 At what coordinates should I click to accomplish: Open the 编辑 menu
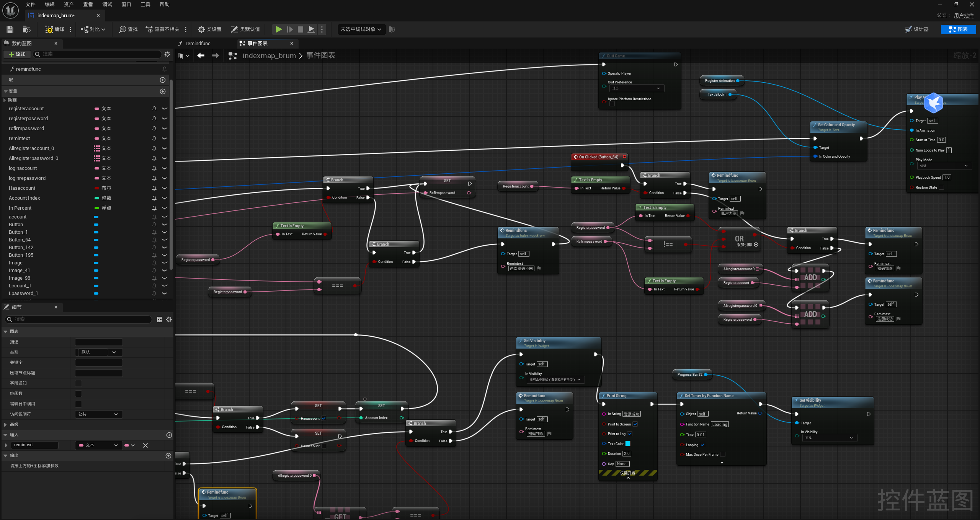[50, 5]
